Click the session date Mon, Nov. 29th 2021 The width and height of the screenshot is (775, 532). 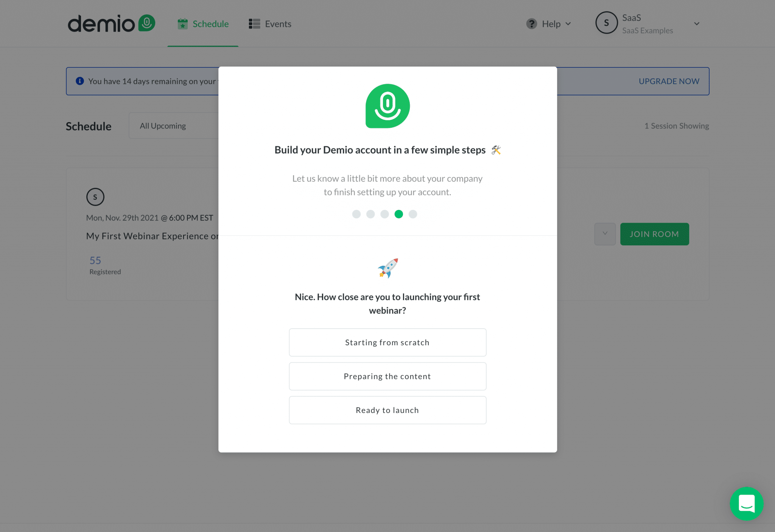pyautogui.click(x=122, y=218)
